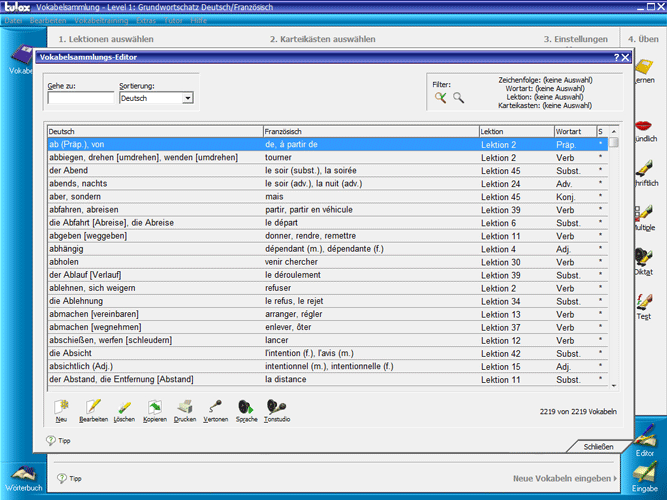Open the Tonstudio icon
Viewport: 667px width, 500px height.
(x=276, y=407)
